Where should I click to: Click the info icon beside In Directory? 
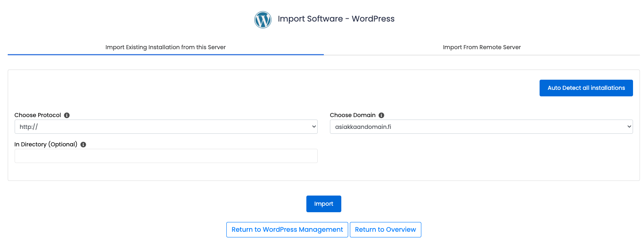click(x=83, y=145)
